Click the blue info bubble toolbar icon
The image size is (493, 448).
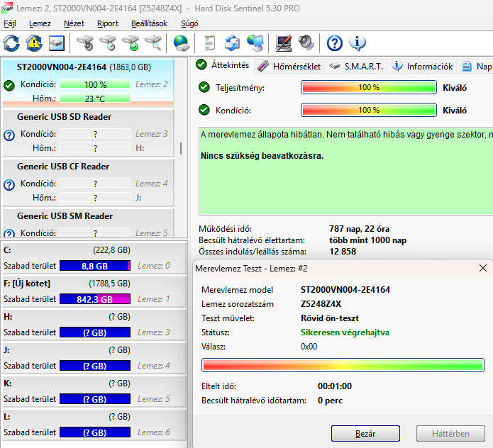358,43
